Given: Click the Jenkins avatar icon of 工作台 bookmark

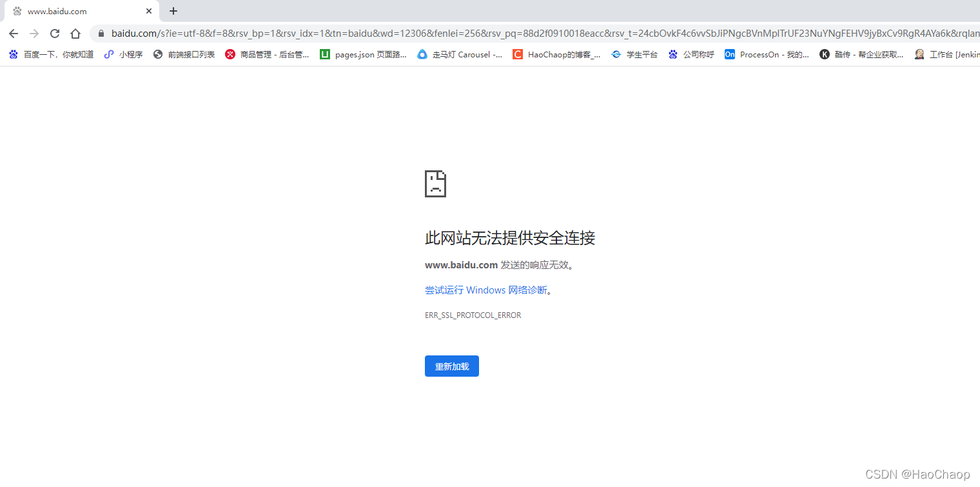Looking at the screenshot, I should tap(919, 55).
